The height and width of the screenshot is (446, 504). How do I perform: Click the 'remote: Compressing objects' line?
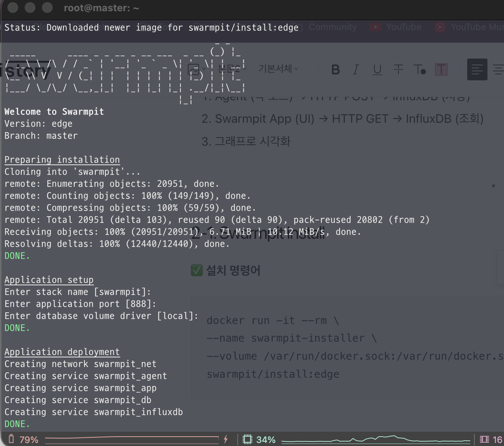(x=130, y=208)
